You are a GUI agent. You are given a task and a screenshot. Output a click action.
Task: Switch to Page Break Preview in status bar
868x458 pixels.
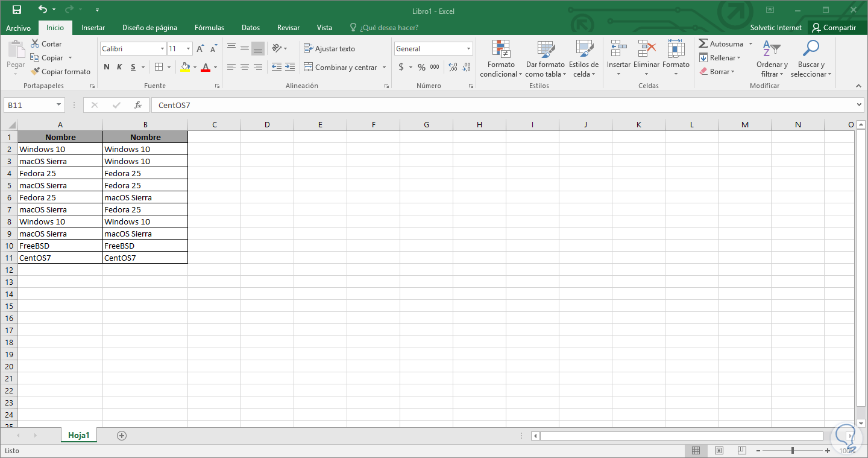pyautogui.click(x=743, y=451)
